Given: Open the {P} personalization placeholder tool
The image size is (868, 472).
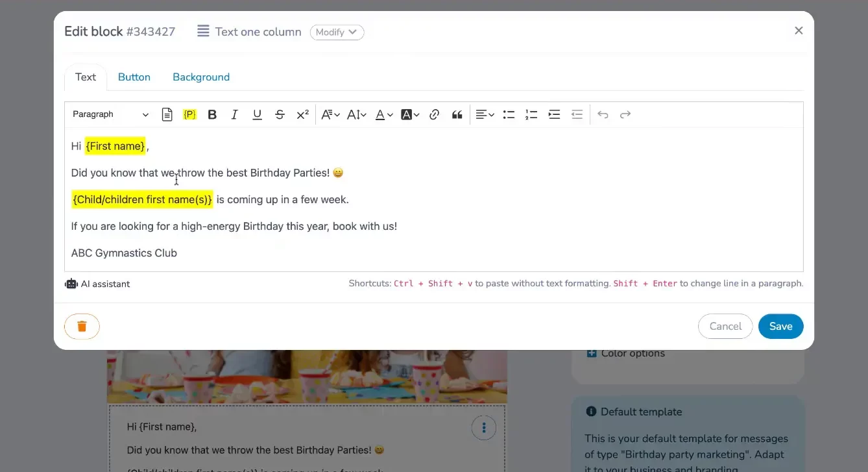Looking at the screenshot, I should [x=189, y=114].
